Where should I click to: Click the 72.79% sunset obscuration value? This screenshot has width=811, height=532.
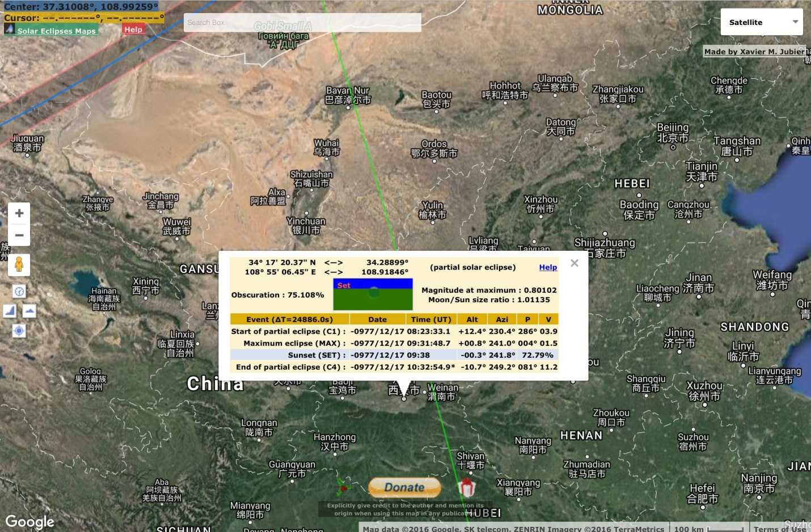(x=537, y=355)
